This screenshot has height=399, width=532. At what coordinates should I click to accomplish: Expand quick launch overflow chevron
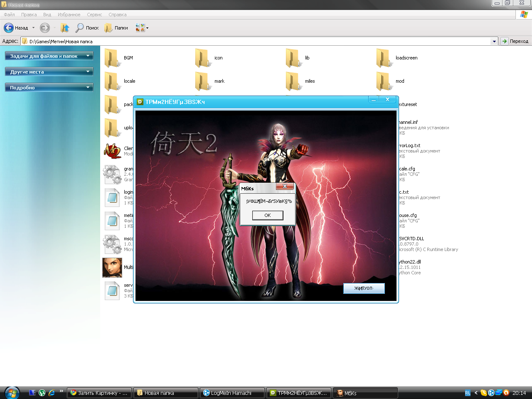(62, 391)
